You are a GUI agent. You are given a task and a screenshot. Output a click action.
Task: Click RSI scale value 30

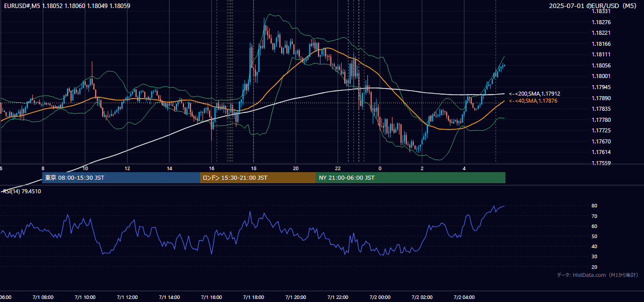[594, 257]
